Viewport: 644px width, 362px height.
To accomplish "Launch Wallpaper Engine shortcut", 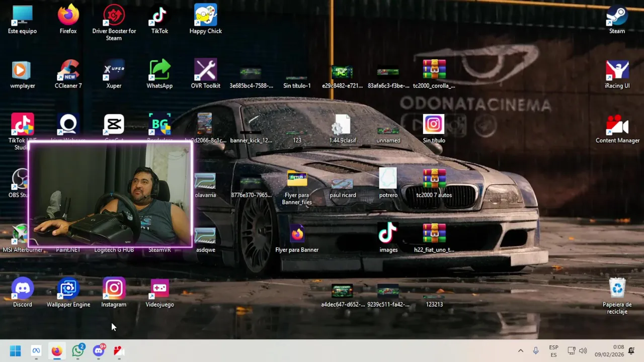I will coord(68,293).
